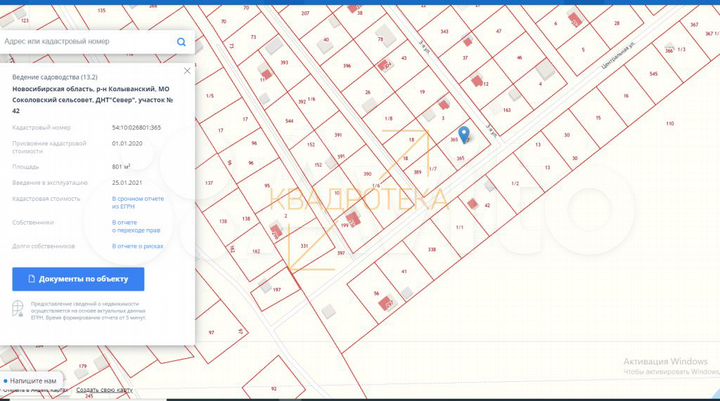
Task: Click parcel 95 on the map
Action: 267,186
